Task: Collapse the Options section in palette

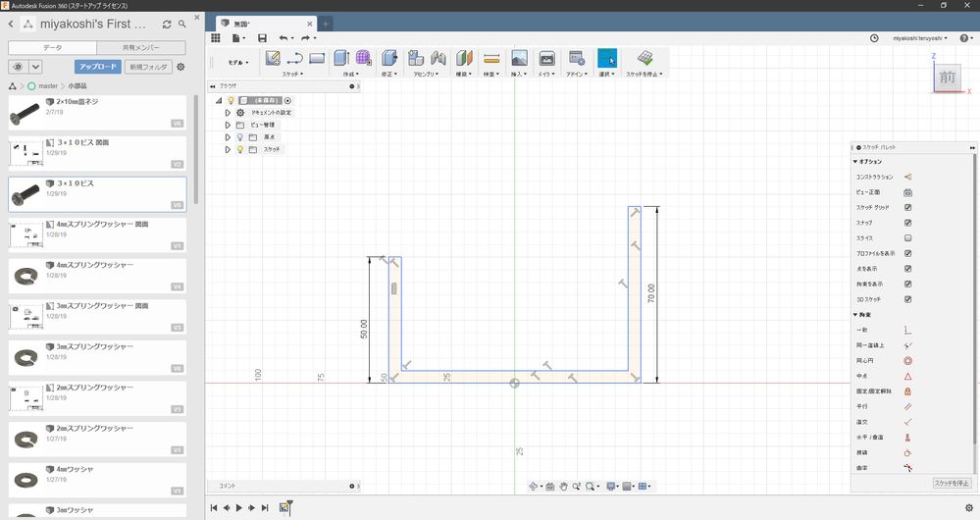Action: pos(855,161)
